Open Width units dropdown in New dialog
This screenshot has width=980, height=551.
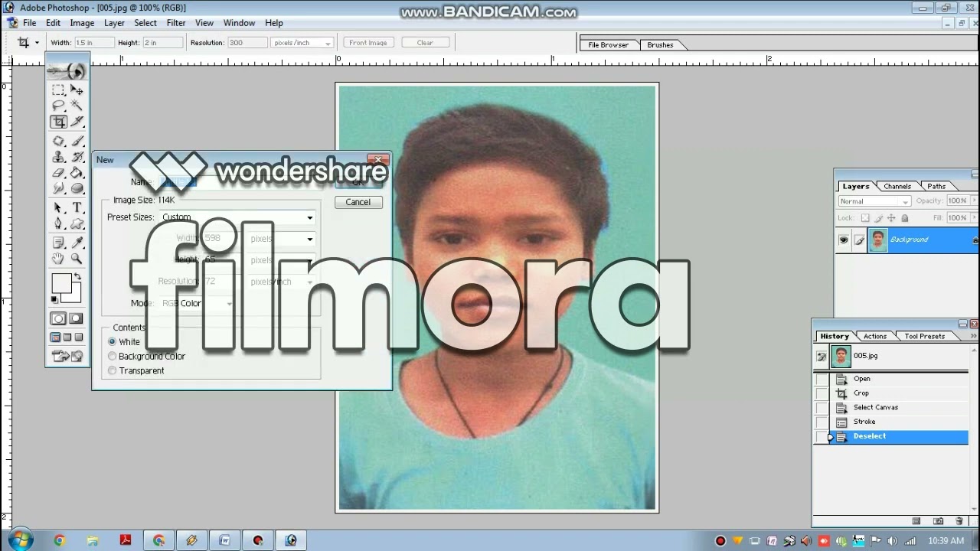[309, 240]
